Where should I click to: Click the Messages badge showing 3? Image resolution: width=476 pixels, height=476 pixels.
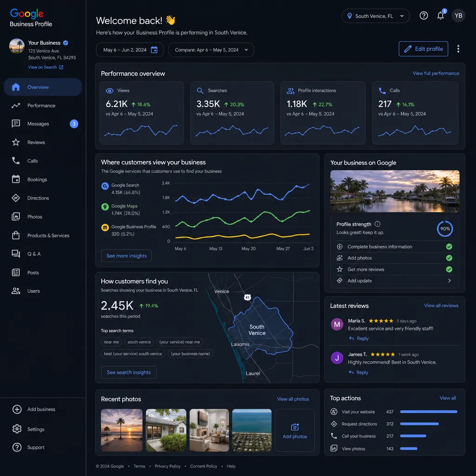pos(74,124)
